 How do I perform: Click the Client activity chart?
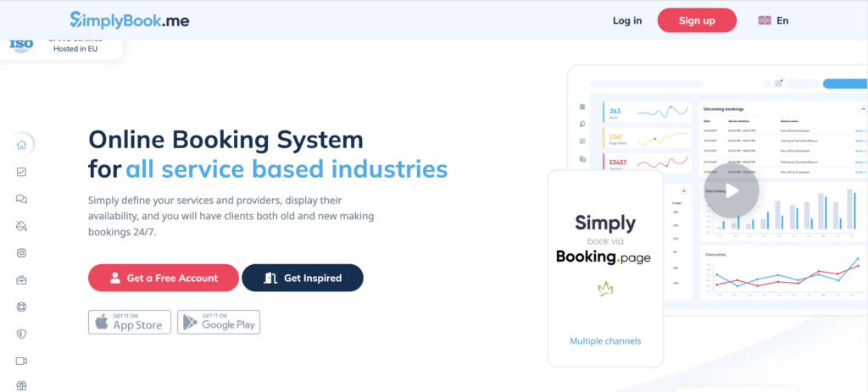[782, 273]
